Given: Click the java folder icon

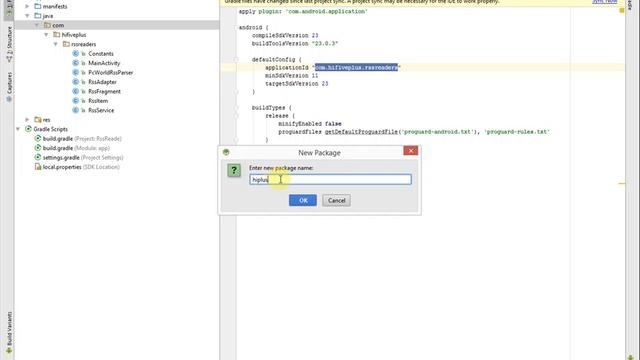Looking at the screenshot, I should pyautogui.click(x=38, y=16).
